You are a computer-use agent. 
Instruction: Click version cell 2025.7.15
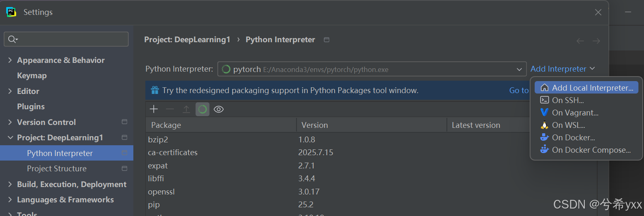[x=316, y=153]
